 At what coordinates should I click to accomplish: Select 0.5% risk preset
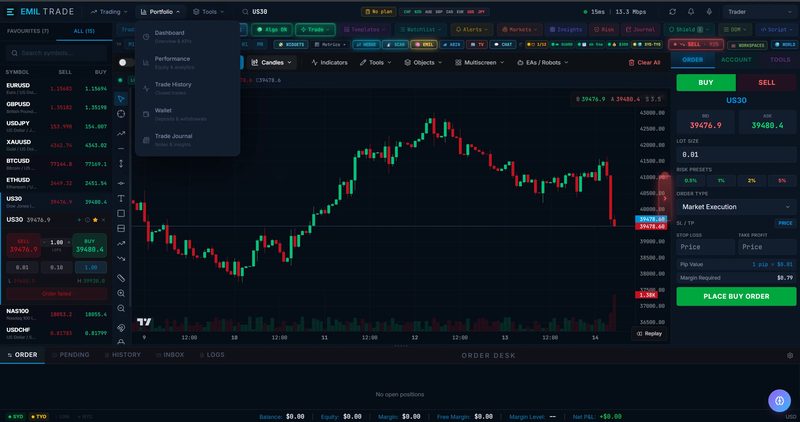pos(690,181)
